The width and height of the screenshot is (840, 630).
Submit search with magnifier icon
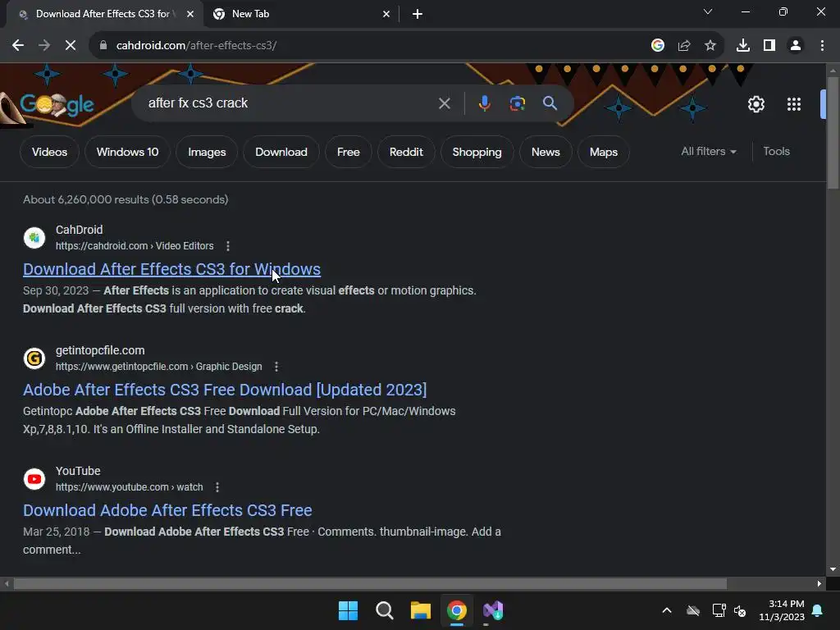[x=550, y=103]
